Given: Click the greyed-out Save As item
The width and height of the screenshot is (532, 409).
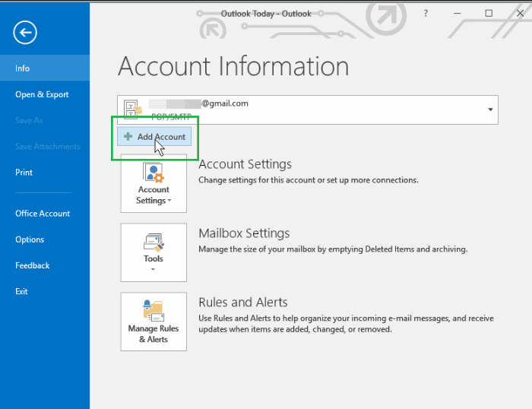Looking at the screenshot, I should point(29,120).
